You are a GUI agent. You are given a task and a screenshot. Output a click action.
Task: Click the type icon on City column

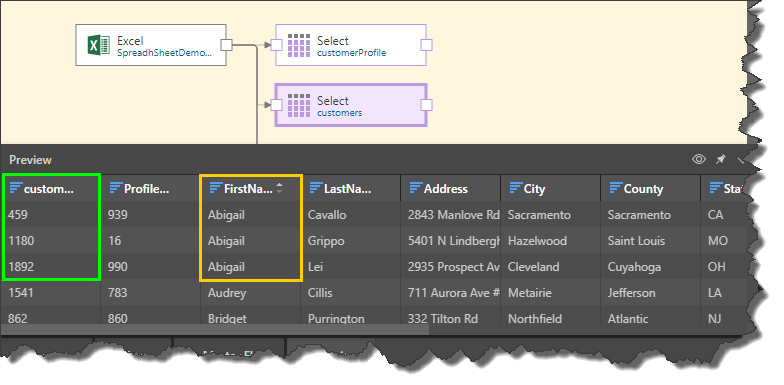tap(516, 188)
